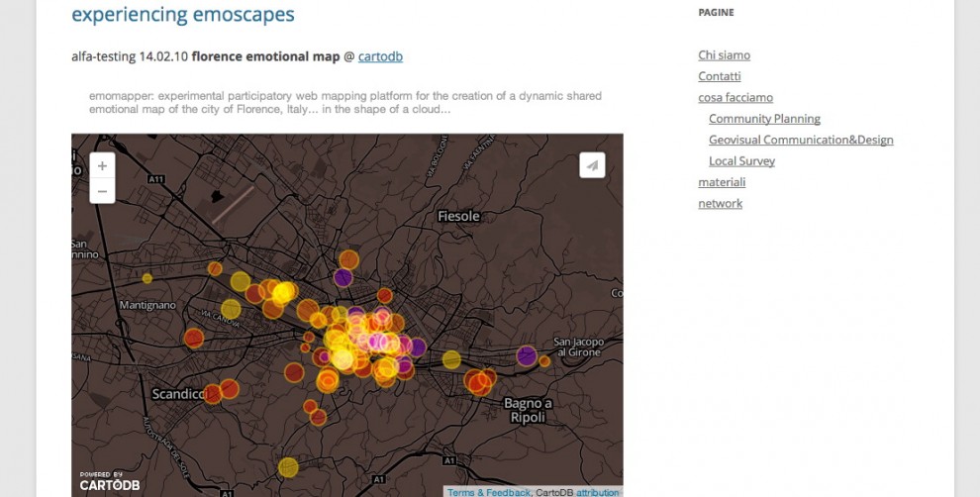Open the experiencing emoscapes post title

click(x=183, y=15)
